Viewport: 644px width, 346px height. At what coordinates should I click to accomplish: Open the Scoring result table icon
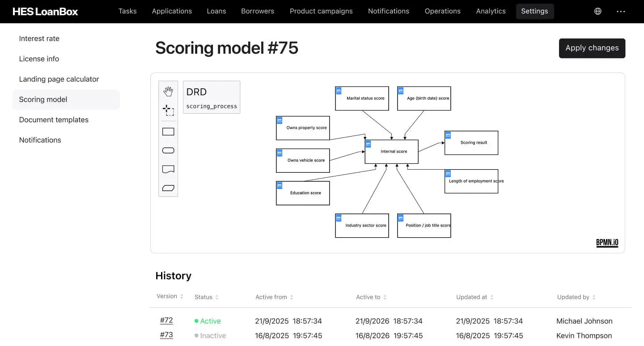(448, 135)
